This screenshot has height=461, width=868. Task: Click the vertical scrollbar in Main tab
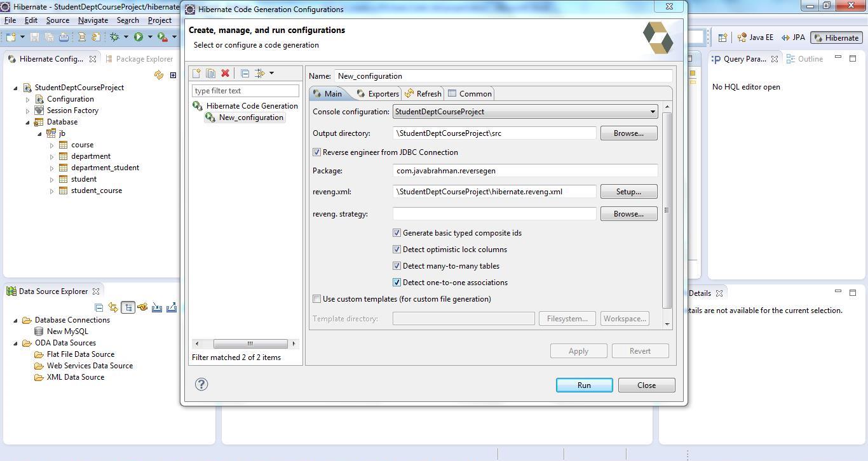coord(667,210)
